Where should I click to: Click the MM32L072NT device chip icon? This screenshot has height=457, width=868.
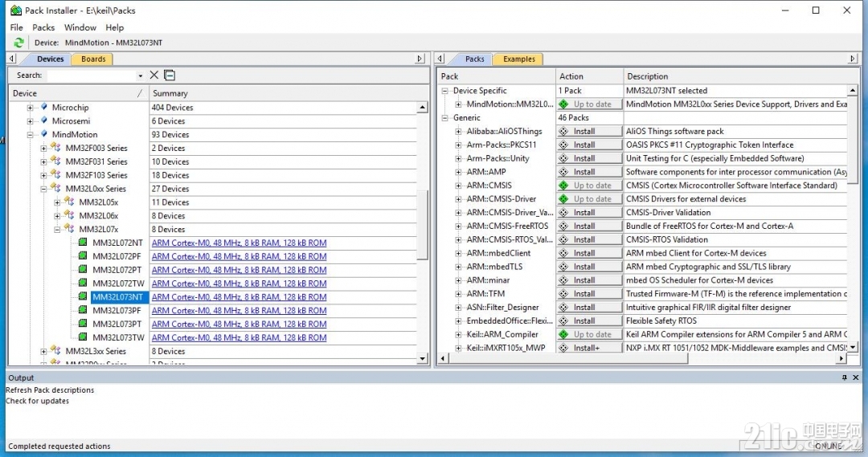tap(83, 243)
